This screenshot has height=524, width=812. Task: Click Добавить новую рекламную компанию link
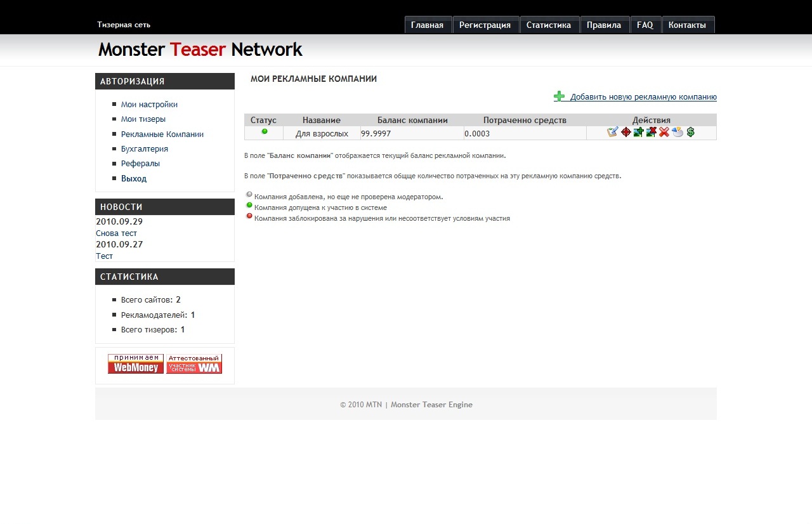click(643, 97)
